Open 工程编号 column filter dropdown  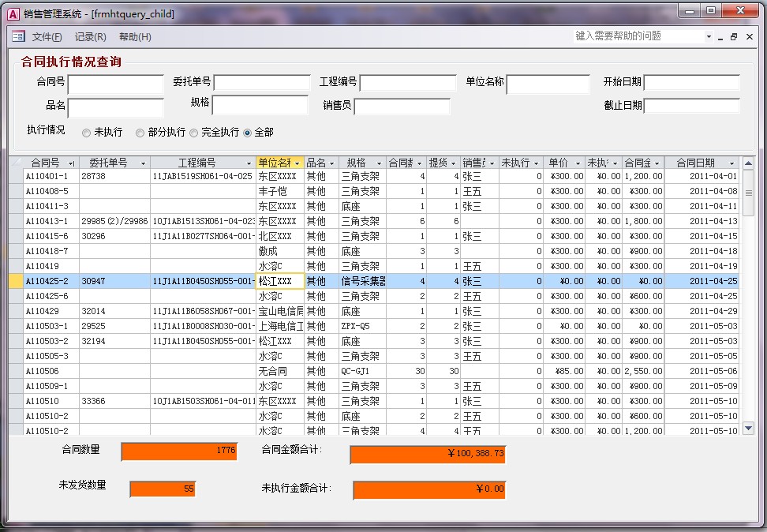click(x=249, y=163)
